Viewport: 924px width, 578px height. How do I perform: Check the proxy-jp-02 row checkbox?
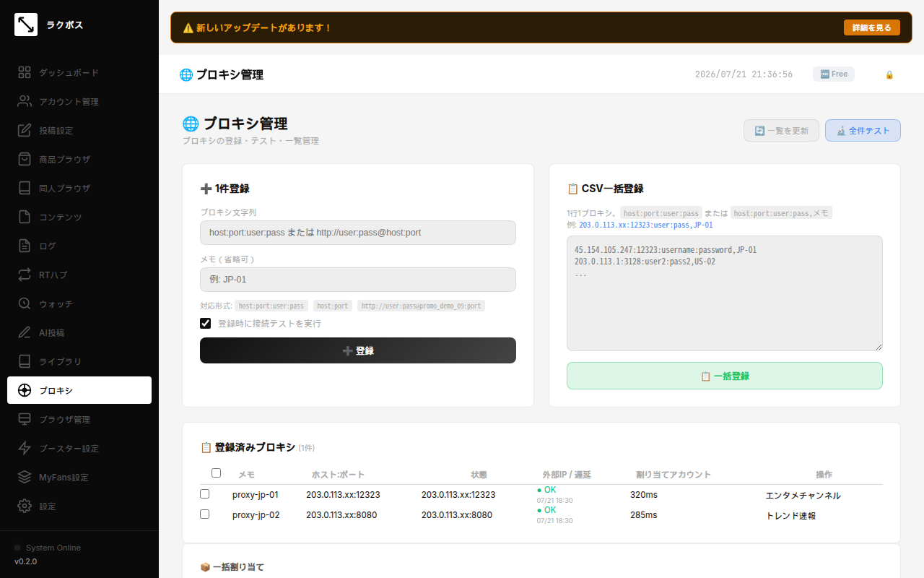point(204,514)
